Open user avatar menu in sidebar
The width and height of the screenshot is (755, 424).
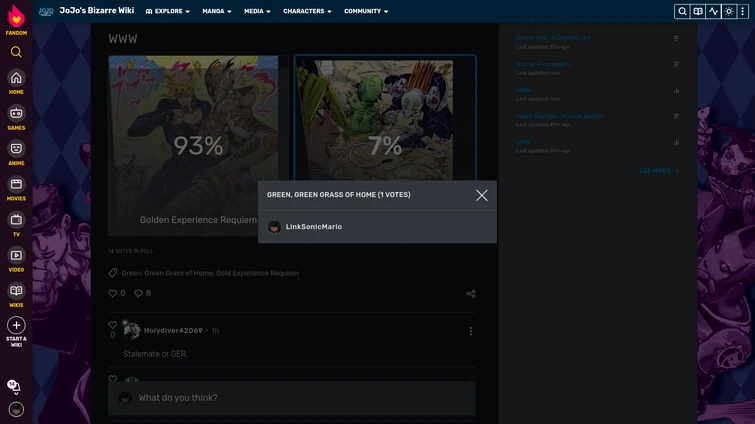16,410
